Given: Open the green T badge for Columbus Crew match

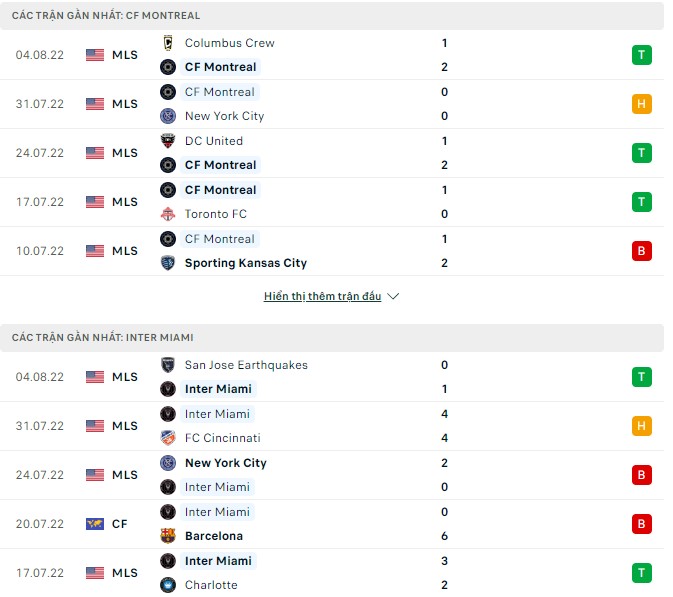Looking at the screenshot, I should pyautogui.click(x=641, y=55).
